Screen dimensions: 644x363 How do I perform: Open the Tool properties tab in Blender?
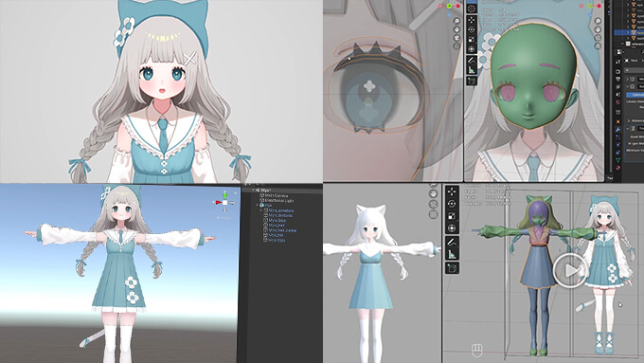pyautogui.click(x=617, y=62)
